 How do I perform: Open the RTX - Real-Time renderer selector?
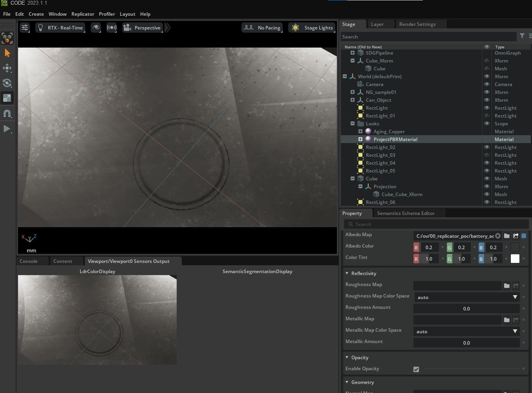[x=60, y=28]
